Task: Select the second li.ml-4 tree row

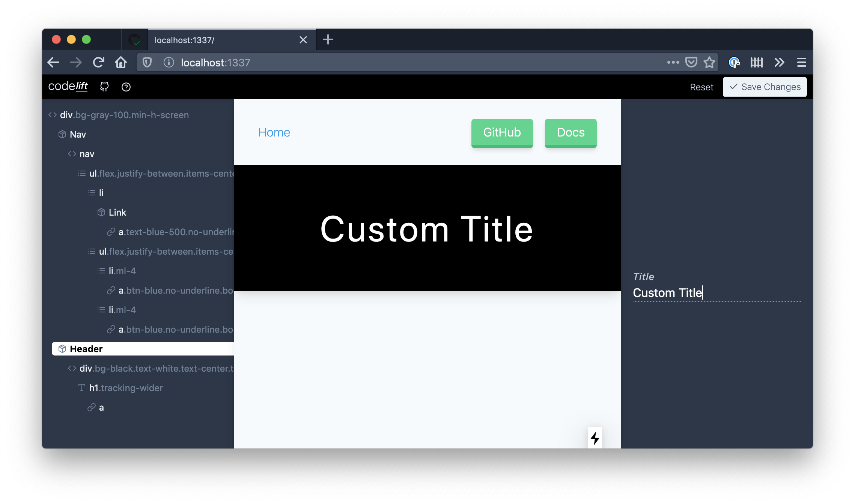Action: [x=116, y=310]
